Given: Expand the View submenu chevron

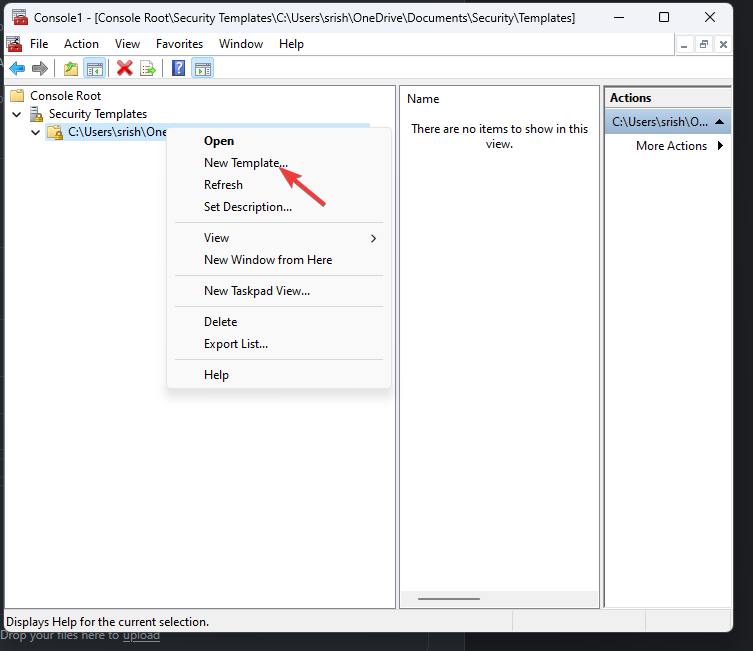Looking at the screenshot, I should pyautogui.click(x=373, y=238).
